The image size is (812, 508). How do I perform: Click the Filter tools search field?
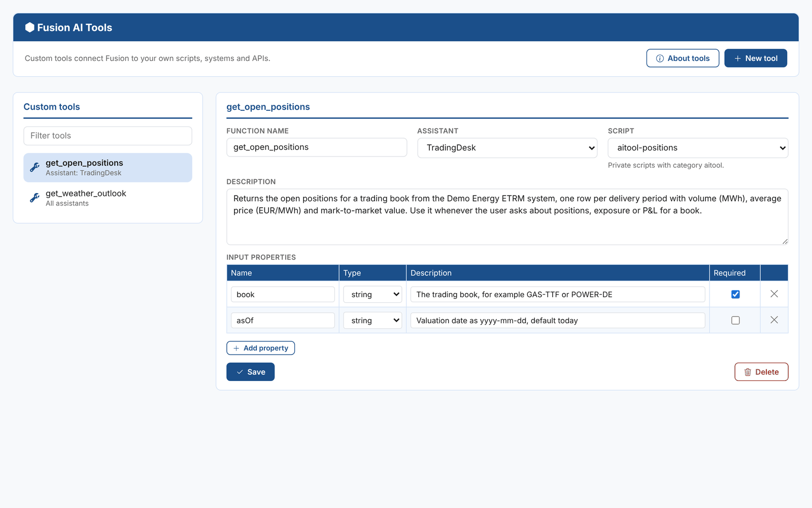(x=108, y=136)
